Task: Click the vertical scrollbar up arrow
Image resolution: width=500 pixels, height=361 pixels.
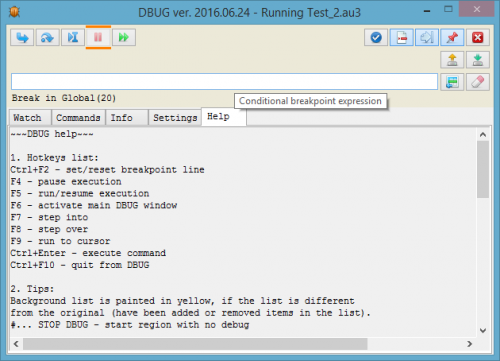Action: pos(483,135)
